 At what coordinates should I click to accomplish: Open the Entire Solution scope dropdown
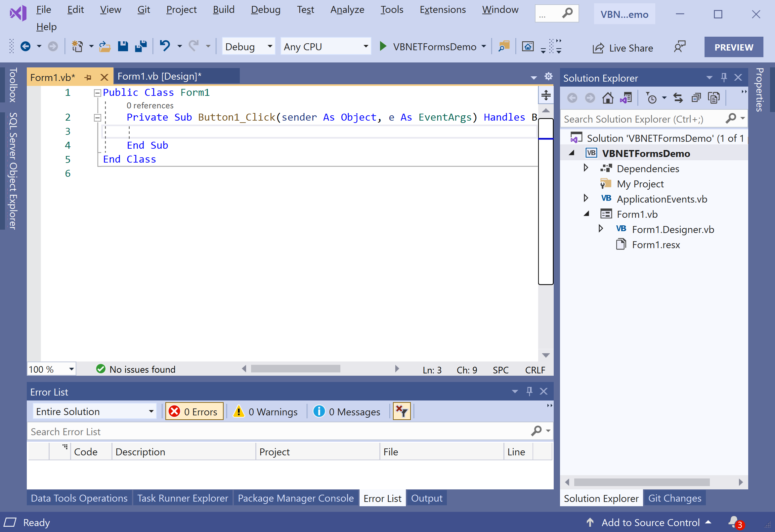[95, 412]
